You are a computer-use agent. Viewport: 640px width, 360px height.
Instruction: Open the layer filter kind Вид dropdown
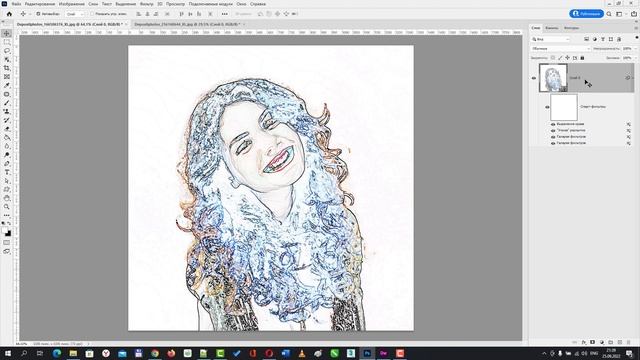(551, 39)
